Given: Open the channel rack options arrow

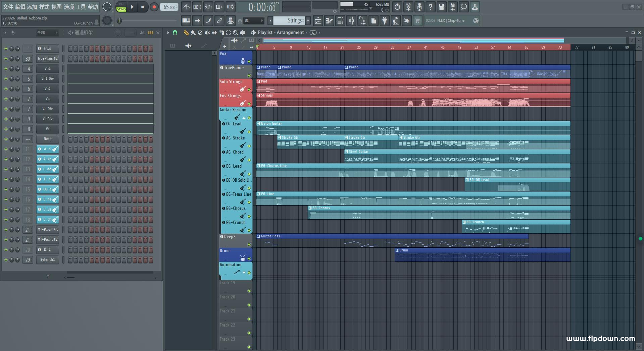Looking at the screenshot, I should [5, 33].
